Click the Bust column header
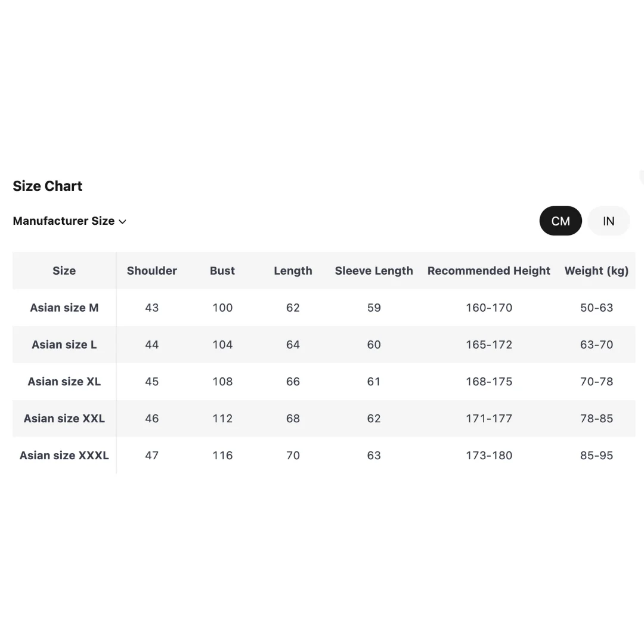Screen dimensions: 644x644 pyautogui.click(x=222, y=271)
